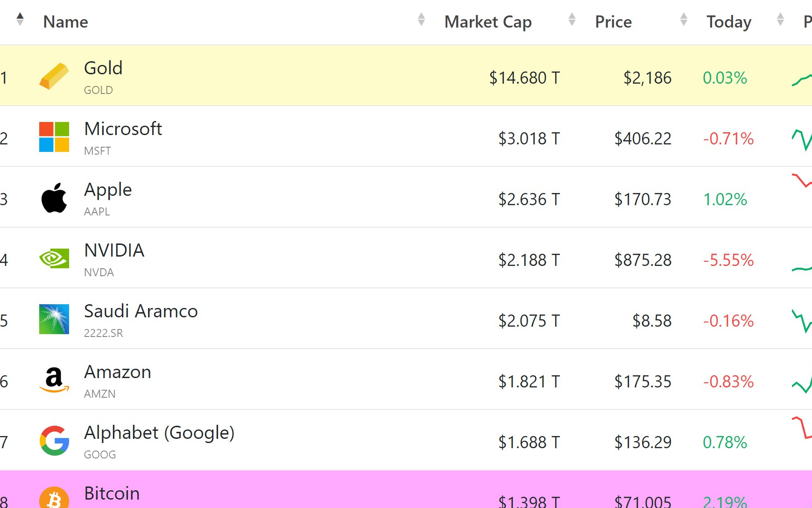Click Amazon's -0.83% daily change

tap(728, 382)
